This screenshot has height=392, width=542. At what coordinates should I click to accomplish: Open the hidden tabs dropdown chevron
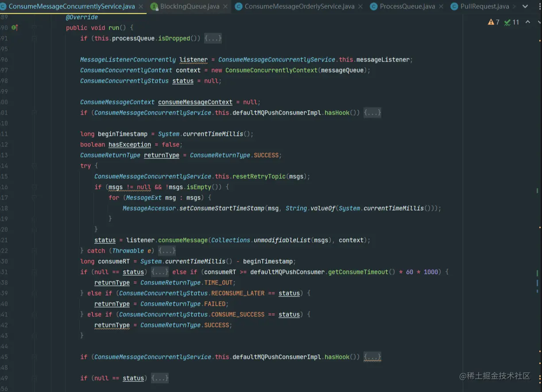coord(525,7)
